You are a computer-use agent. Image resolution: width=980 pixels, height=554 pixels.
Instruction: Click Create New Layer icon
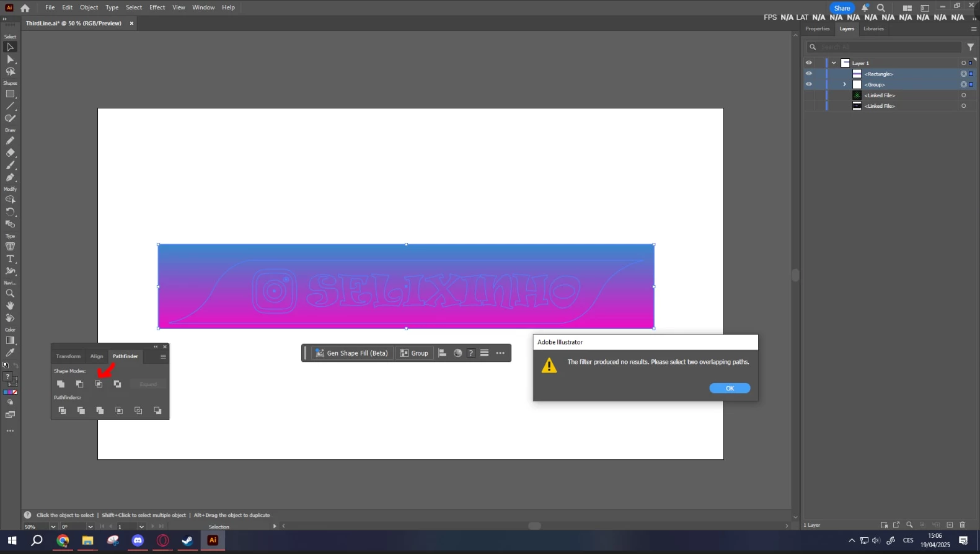pos(950,525)
